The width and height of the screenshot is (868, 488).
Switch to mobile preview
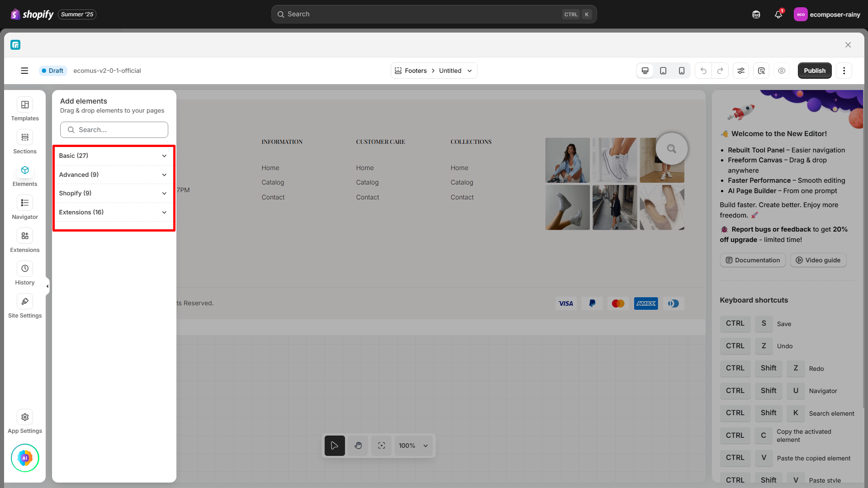682,71
